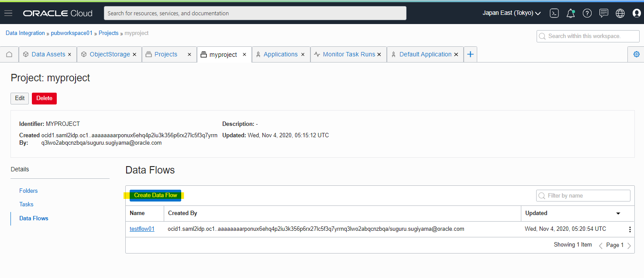Close the Applications tab

303,55
